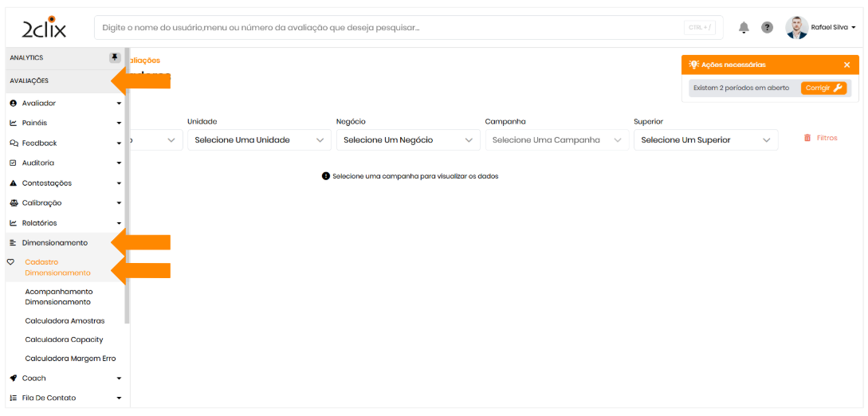Click the Contestações warning icon

(x=14, y=182)
